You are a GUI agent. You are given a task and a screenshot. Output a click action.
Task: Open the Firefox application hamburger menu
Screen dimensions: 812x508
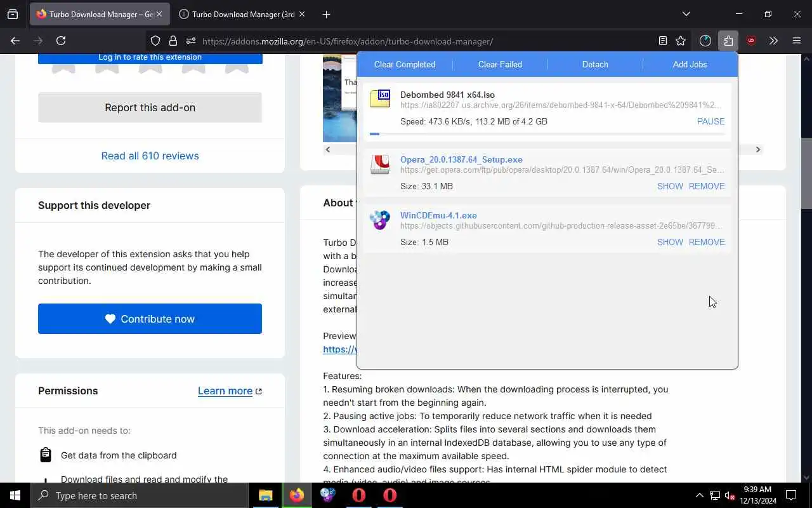(x=797, y=41)
